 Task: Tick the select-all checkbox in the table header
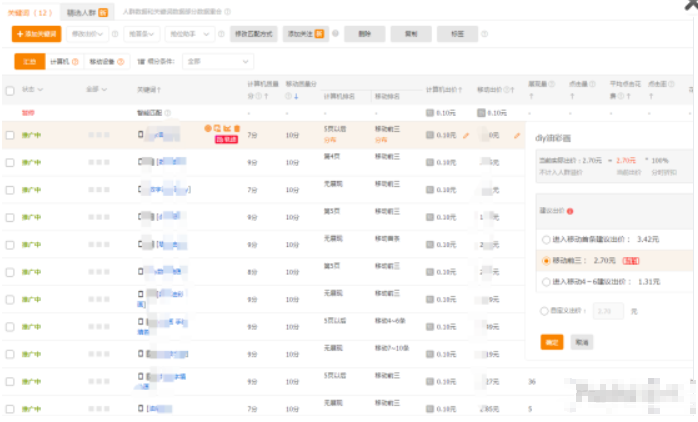pyautogui.click(x=9, y=90)
